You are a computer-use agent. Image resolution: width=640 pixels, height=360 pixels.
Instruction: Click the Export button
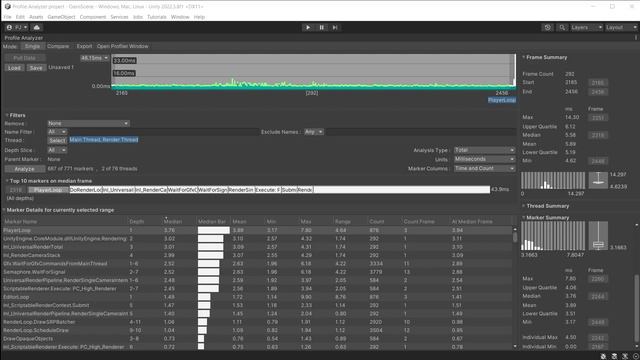tap(84, 47)
